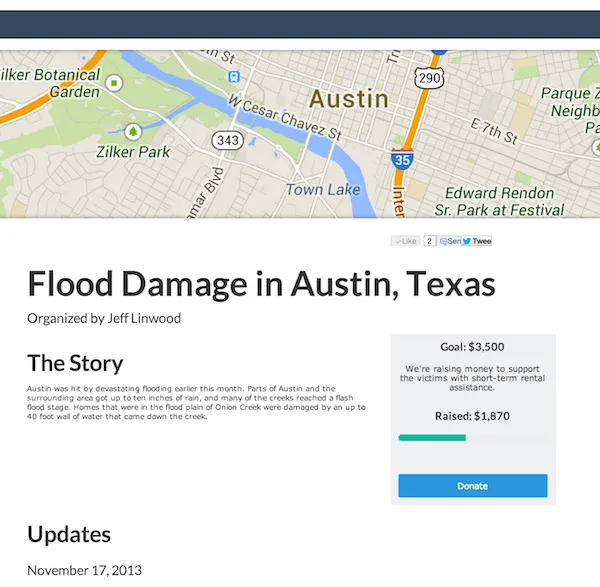Click the short-term rental assistance description
The height and width of the screenshot is (587, 600).
472,378
